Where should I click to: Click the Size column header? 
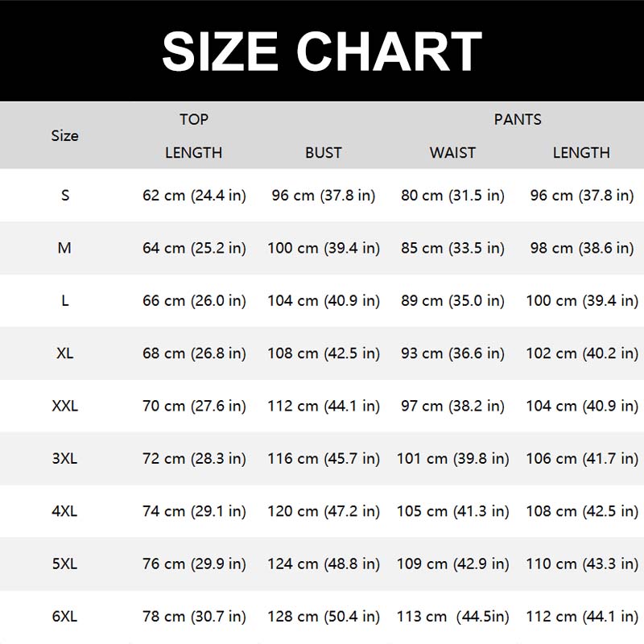point(65,136)
